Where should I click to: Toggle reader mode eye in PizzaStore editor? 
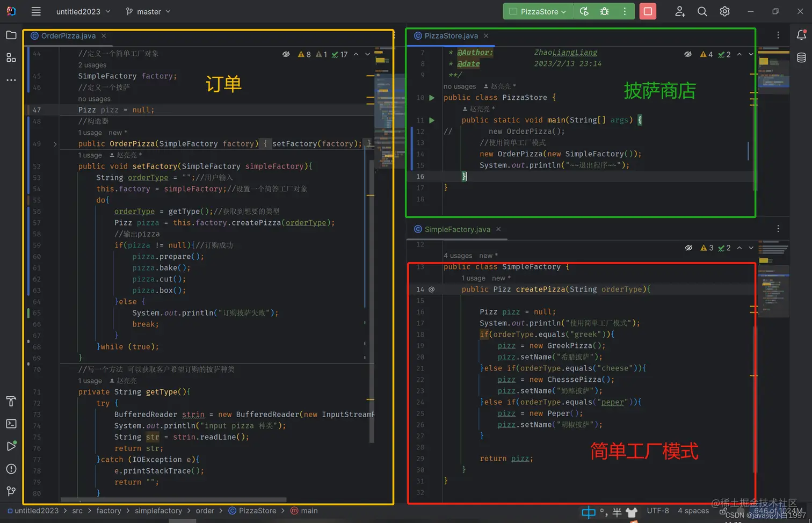(x=688, y=54)
